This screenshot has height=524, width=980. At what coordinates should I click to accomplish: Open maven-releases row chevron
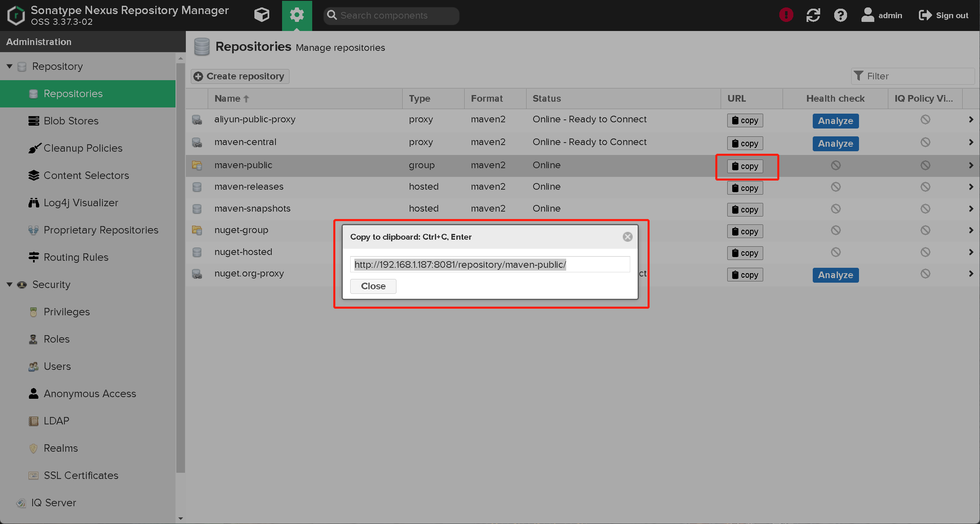click(x=971, y=187)
